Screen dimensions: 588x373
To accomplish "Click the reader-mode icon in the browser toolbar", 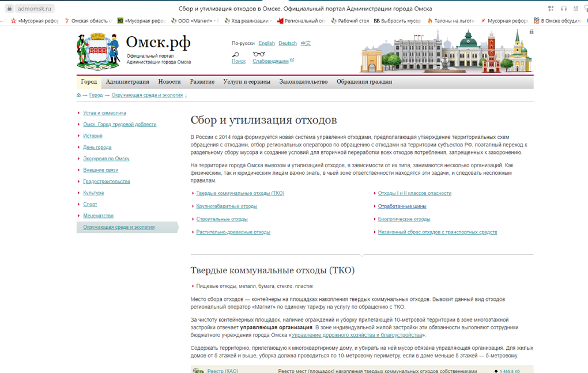I will [x=576, y=8].
